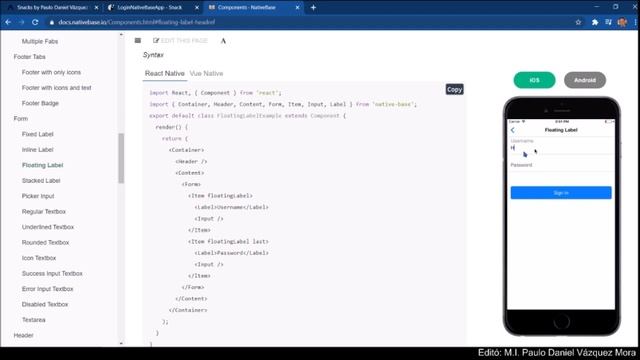The height and width of the screenshot is (360, 640).
Task: Click the browser forward arrow
Action: [x=22, y=22]
